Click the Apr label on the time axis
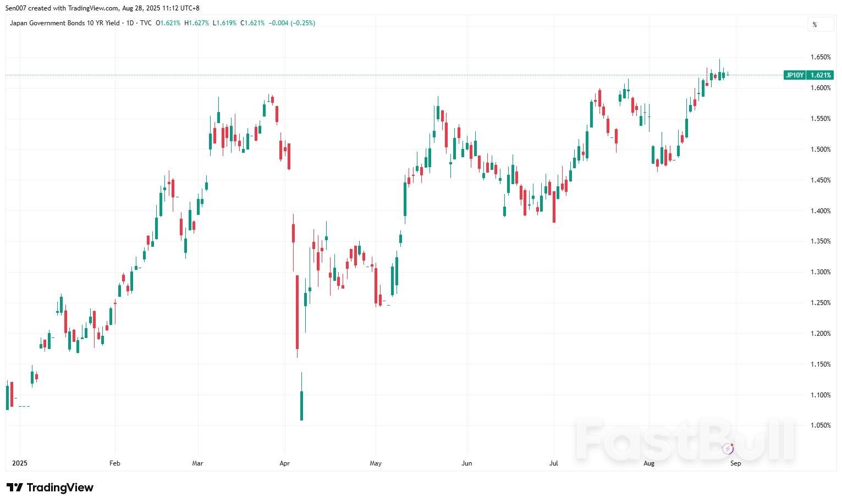 coord(284,463)
